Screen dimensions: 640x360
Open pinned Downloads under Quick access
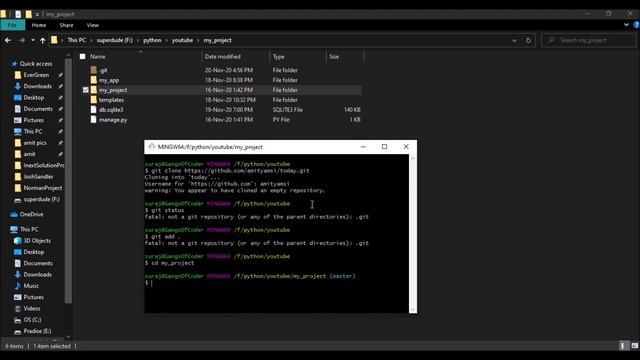[x=38, y=86]
